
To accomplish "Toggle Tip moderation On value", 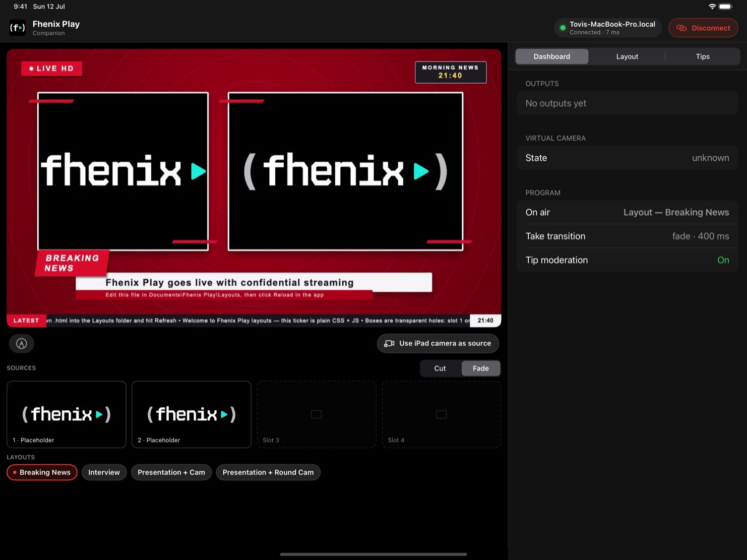I will click(723, 260).
